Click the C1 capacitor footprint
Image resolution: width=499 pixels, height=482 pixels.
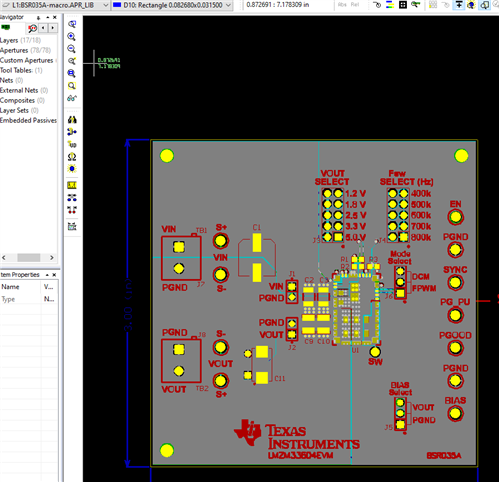pyautogui.click(x=257, y=258)
